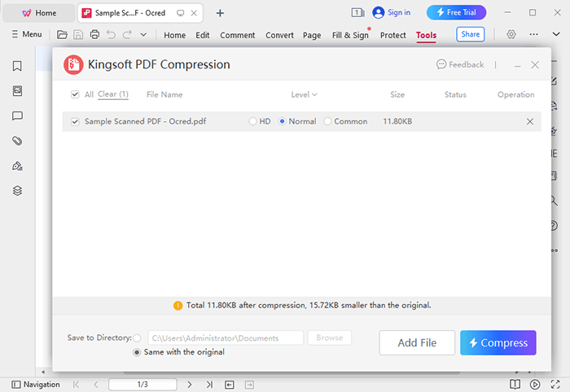
Task: Click the presentation icon on document tab
Action: click(180, 13)
